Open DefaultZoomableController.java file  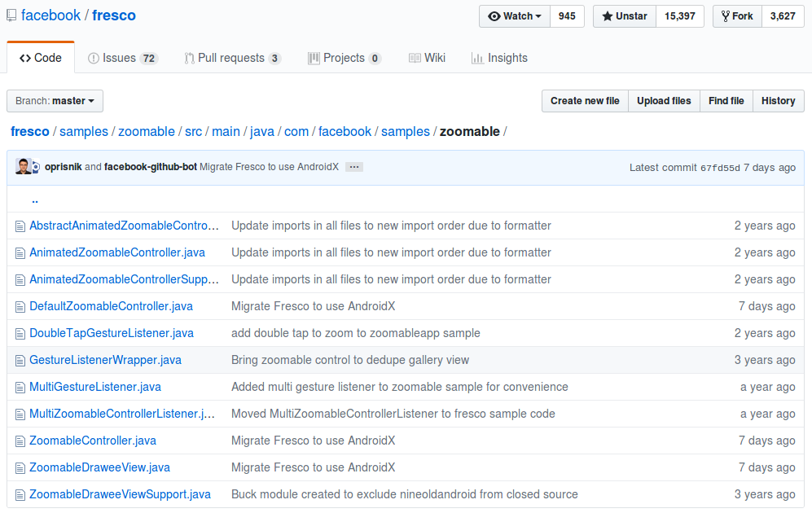point(111,306)
